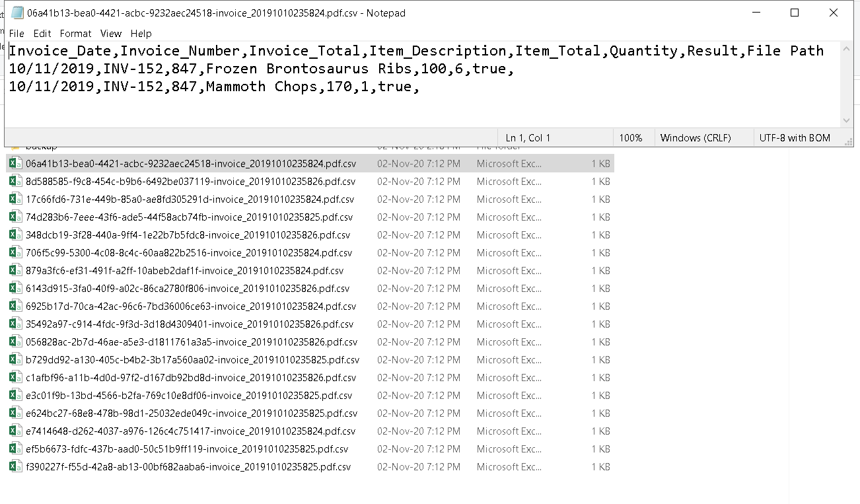
Task: Click the Excel icon of file 8d588585-f9c8
Action: tap(15, 181)
